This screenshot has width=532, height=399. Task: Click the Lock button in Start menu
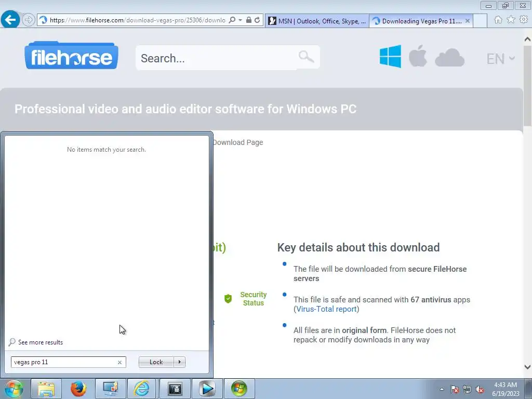[x=156, y=362]
